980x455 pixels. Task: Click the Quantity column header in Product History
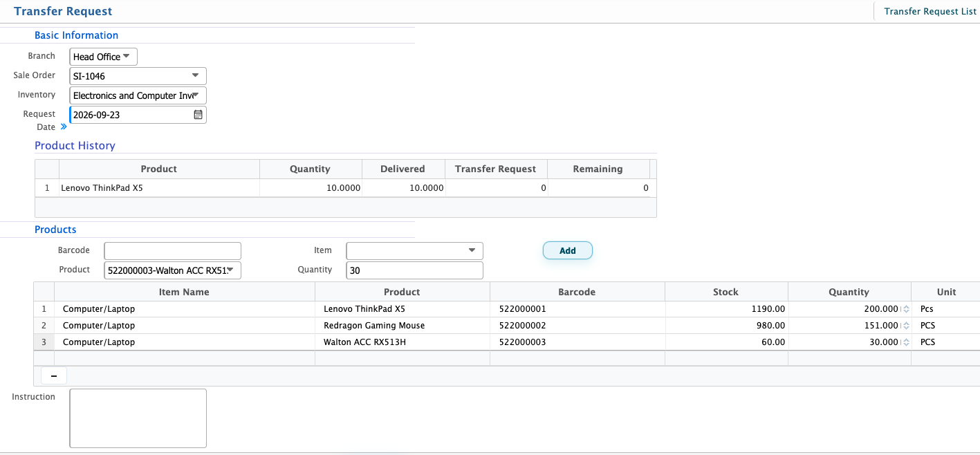pyautogui.click(x=311, y=169)
